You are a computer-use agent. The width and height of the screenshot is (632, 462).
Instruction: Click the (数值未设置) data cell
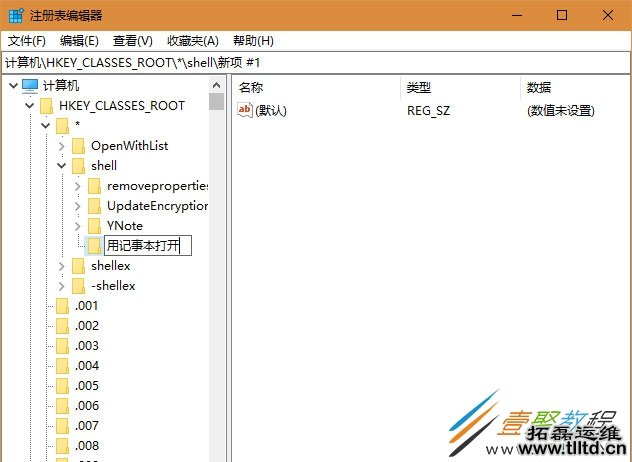click(561, 110)
